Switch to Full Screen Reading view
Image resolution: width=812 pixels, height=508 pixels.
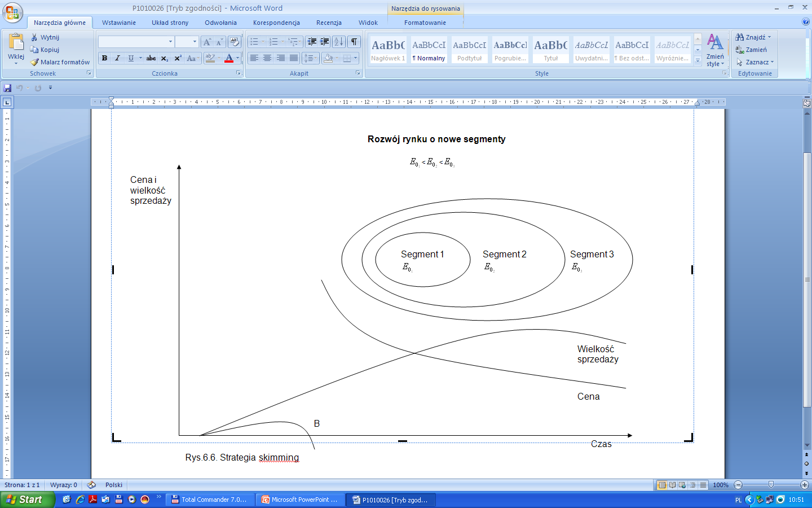(672, 485)
